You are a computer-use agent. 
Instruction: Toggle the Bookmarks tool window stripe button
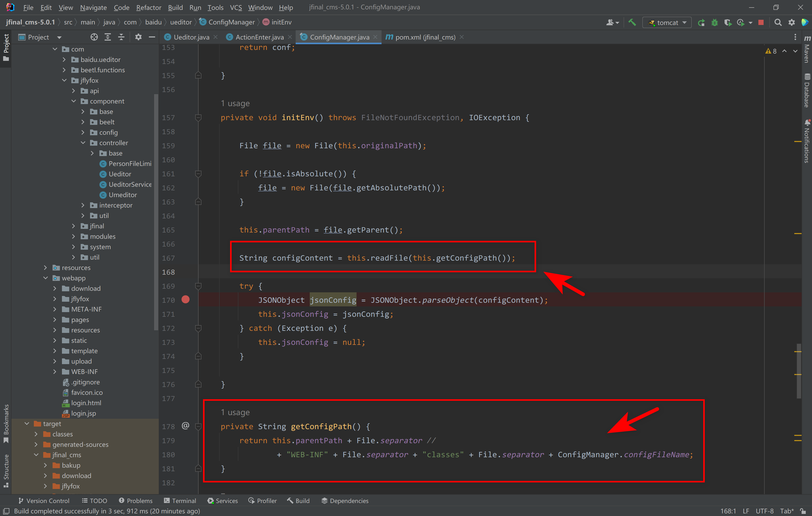coord(6,423)
